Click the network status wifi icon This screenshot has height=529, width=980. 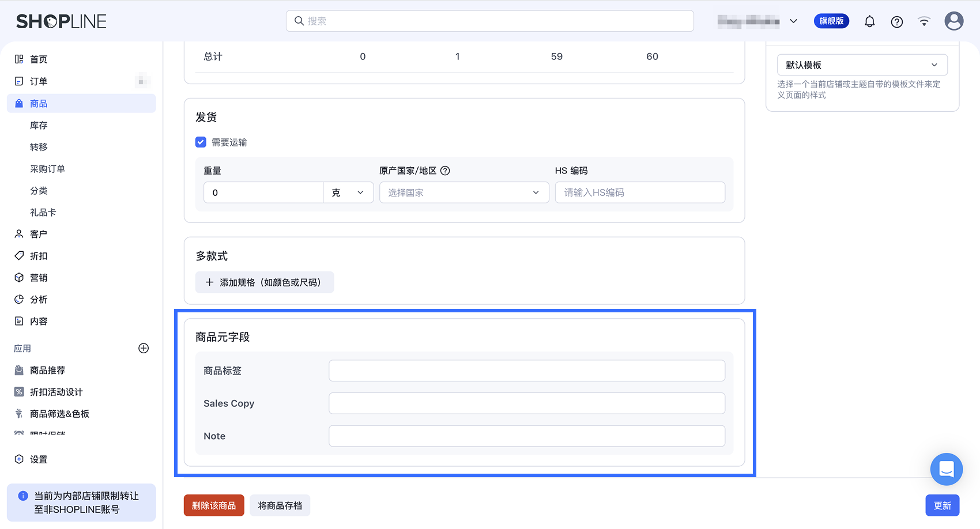pyautogui.click(x=924, y=21)
